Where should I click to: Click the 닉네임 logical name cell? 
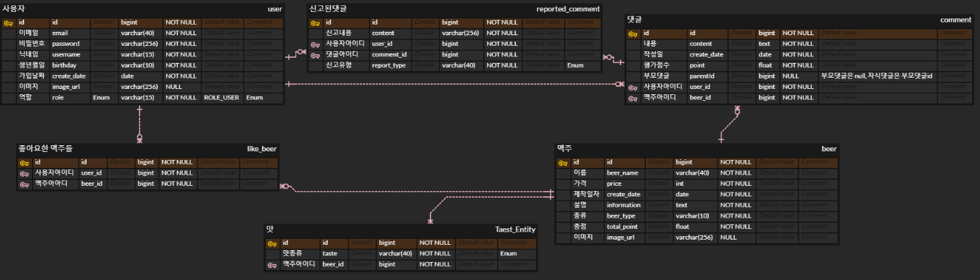click(33, 54)
